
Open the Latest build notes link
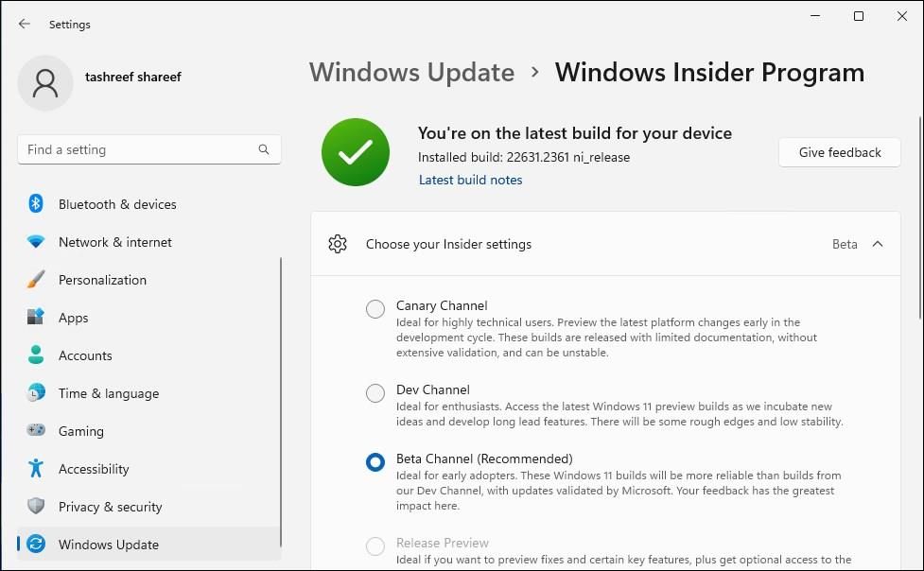(x=470, y=180)
